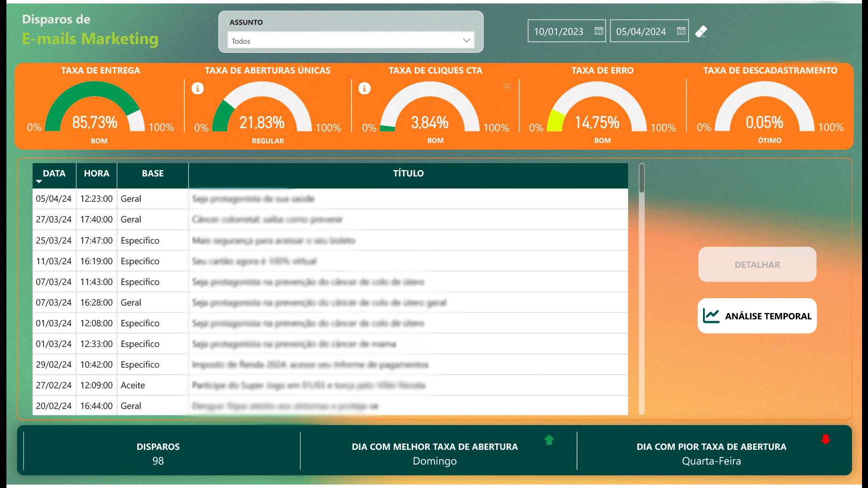Click the red down arrow icon

[826, 440]
